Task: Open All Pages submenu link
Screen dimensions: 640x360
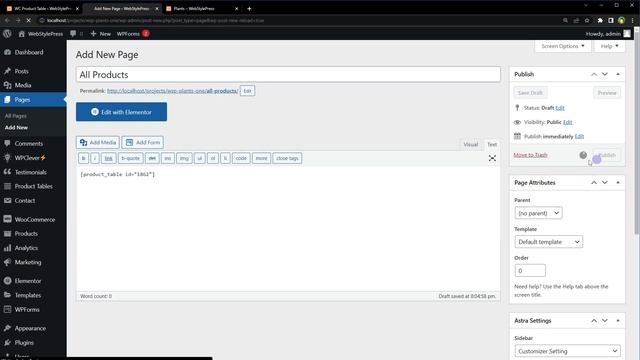Action: pos(16,116)
